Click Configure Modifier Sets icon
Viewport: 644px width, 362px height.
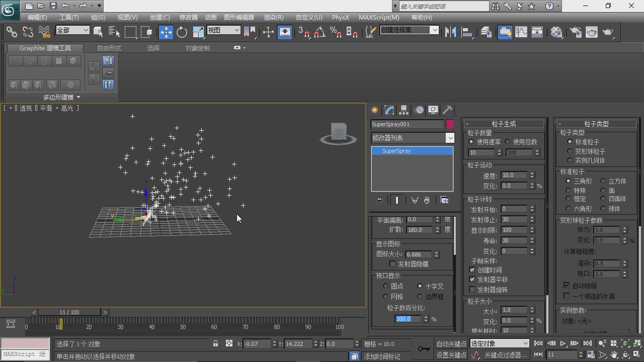[444, 200]
